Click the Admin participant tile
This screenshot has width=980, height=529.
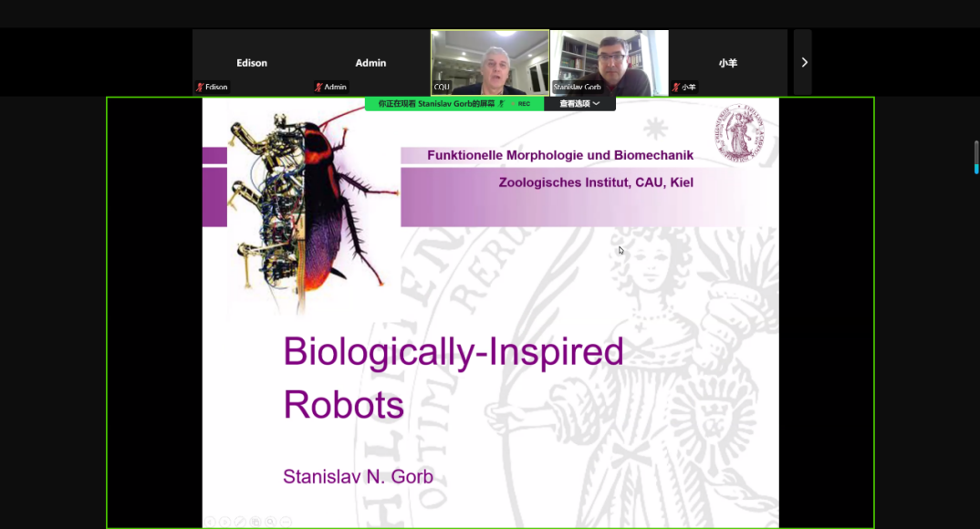[370, 62]
